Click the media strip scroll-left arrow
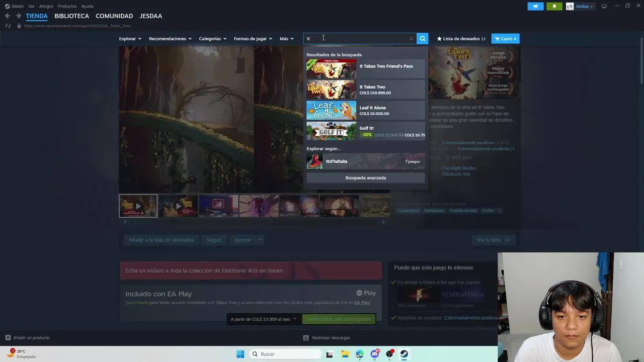Screen dimensions: 644x362 (125, 222)
